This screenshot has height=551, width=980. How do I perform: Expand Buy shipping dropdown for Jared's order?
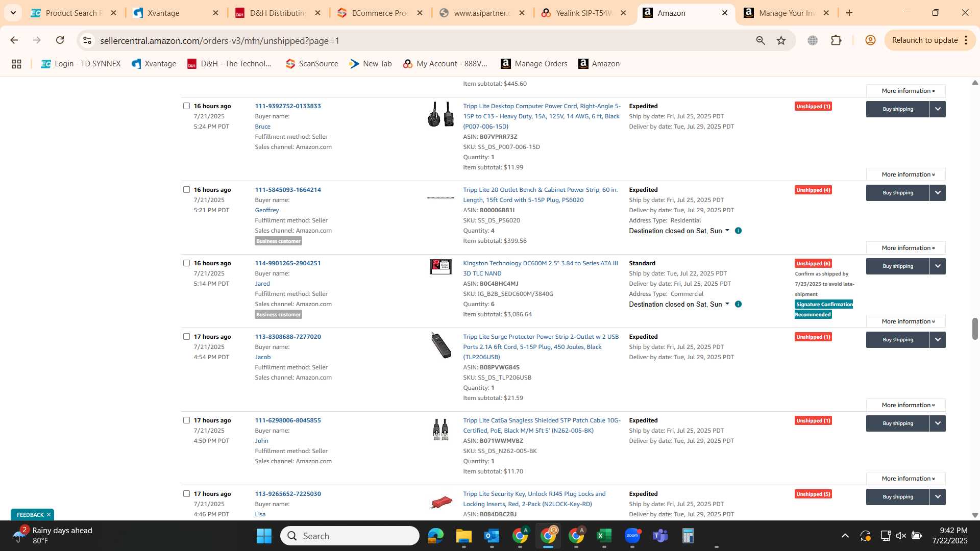(x=938, y=266)
